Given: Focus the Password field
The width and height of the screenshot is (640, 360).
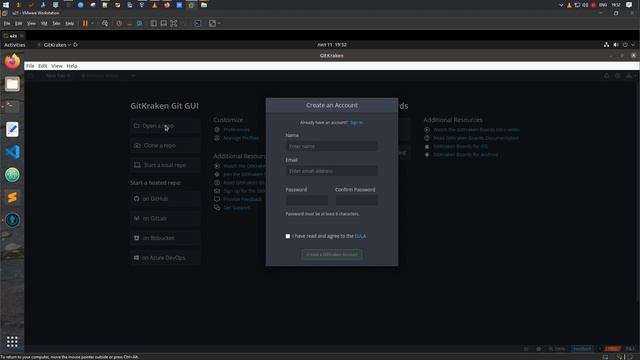Looking at the screenshot, I should point(307,200).
